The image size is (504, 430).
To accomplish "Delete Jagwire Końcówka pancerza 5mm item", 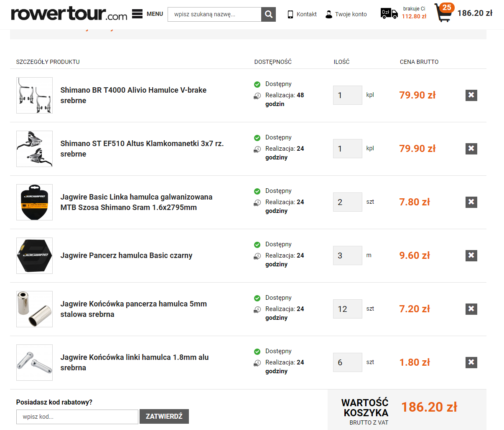I will pos(471,309).
